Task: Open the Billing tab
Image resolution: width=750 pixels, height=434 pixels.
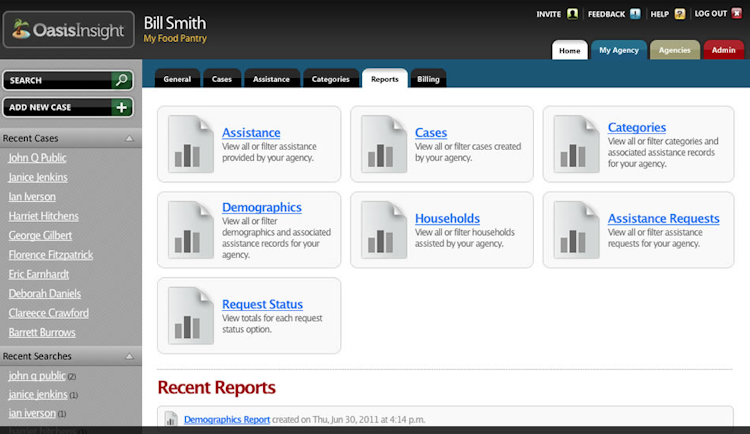Action: [428, 79]
